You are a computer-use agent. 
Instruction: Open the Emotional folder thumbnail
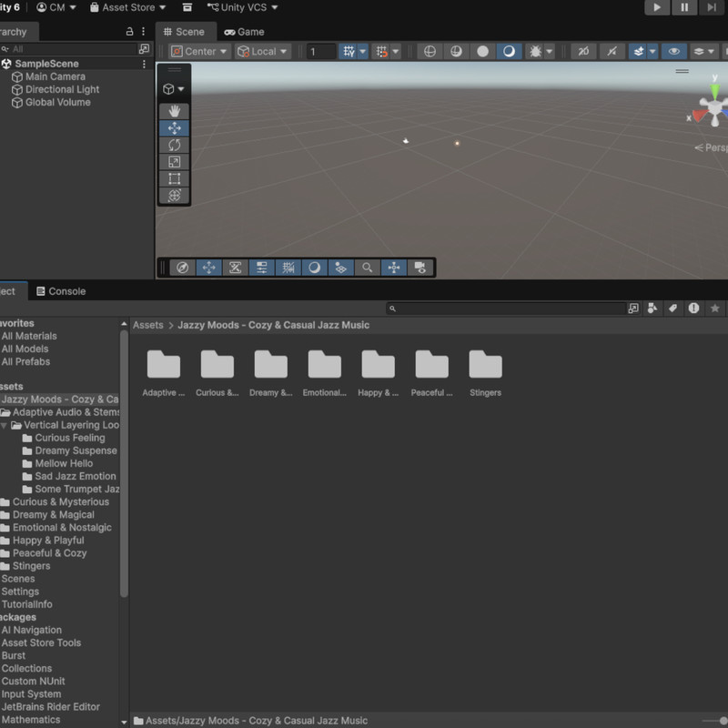pos(325,365)
